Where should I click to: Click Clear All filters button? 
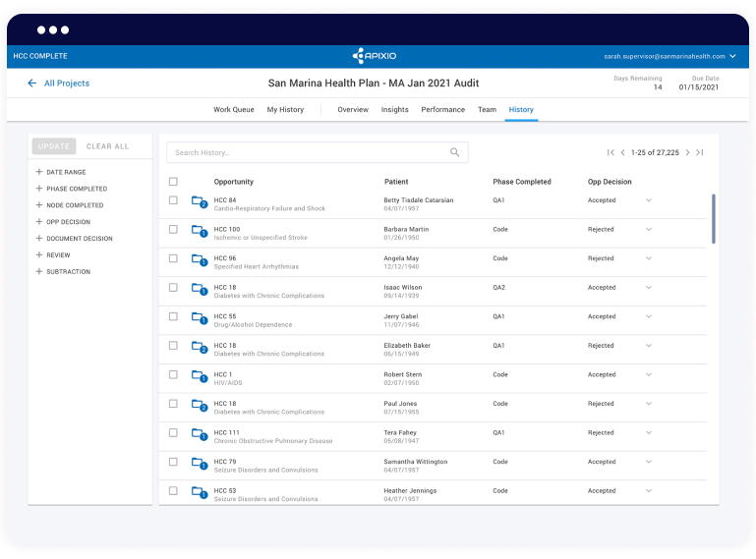point(107,146)
